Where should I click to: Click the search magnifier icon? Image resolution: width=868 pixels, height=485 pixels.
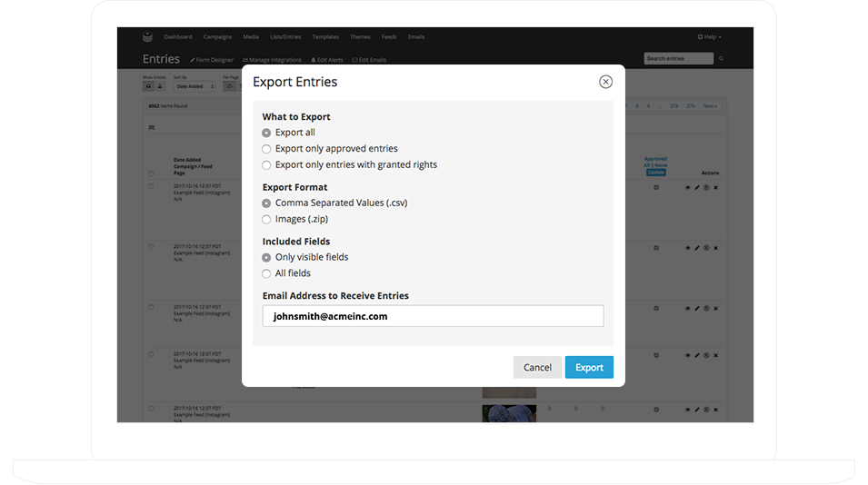pos(722,59)
